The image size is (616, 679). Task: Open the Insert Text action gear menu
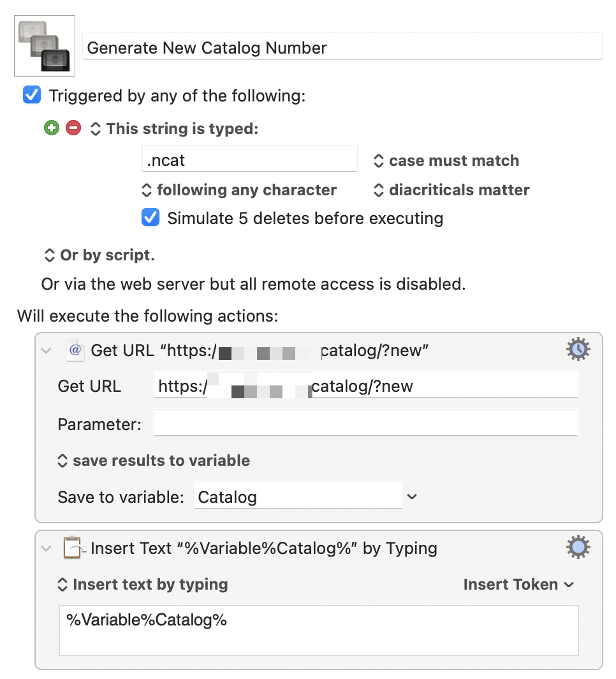pyautogui.click(x=578, y=548)
